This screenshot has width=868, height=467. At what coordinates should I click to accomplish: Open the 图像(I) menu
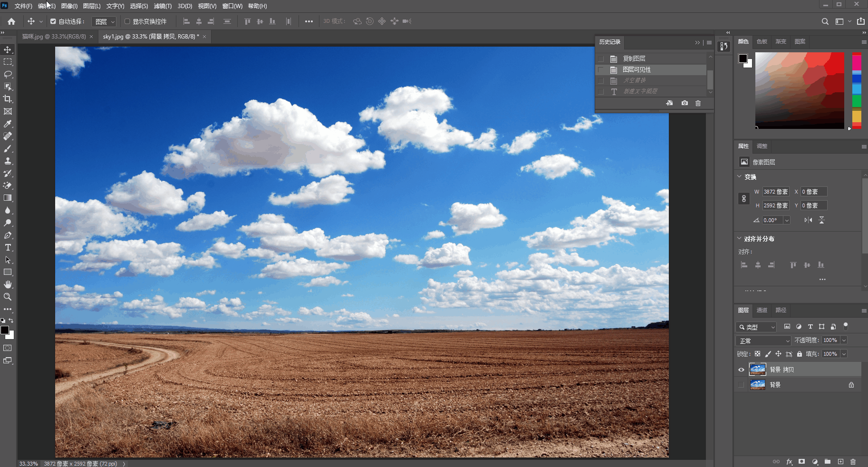pos(69,6)
